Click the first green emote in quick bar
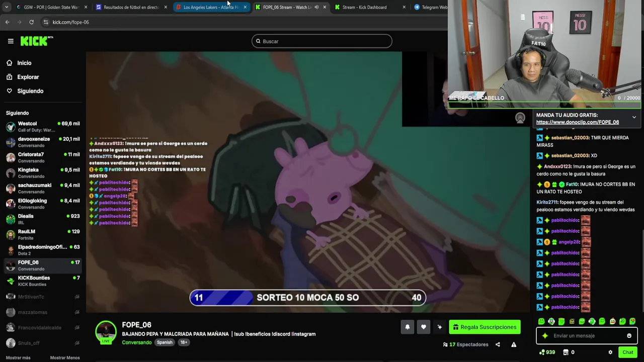Viewport: 644px width, 362px height. point(541,321)
